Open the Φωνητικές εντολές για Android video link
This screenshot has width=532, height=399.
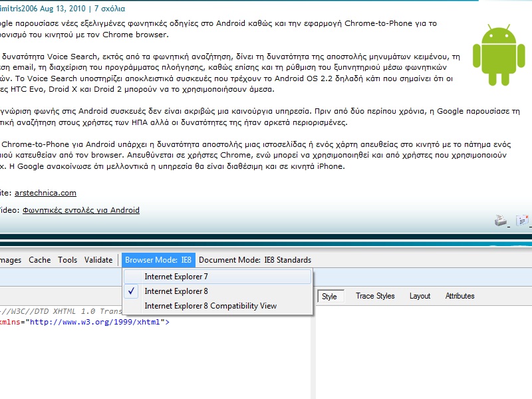click(x=81, y=210)
